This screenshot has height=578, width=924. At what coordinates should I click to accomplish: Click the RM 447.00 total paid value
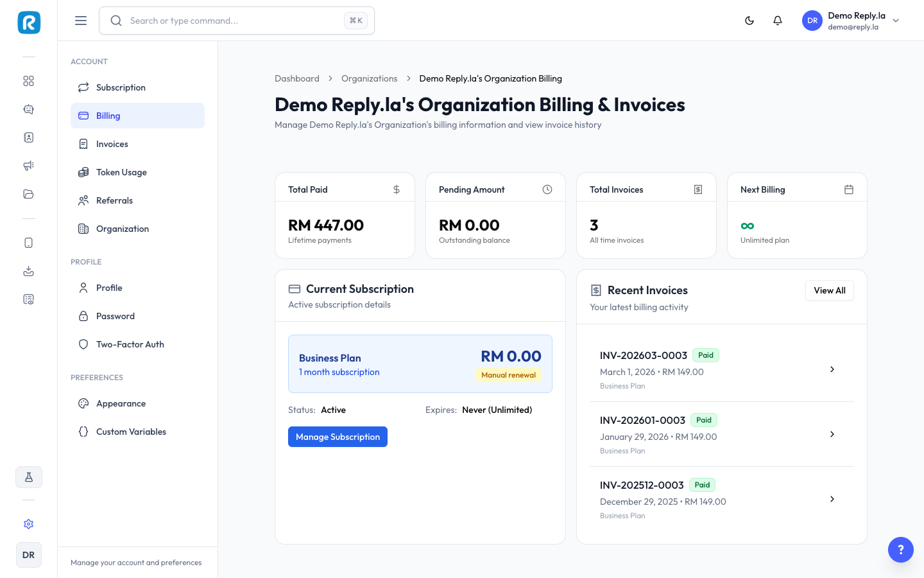pyautogui.click(x=326, y=225)
